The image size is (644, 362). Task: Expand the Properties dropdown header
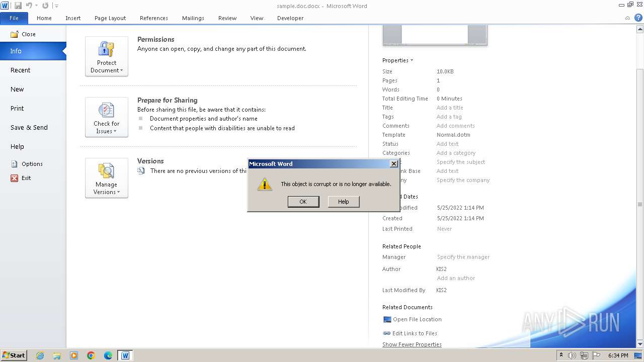(x=397, y=60)
